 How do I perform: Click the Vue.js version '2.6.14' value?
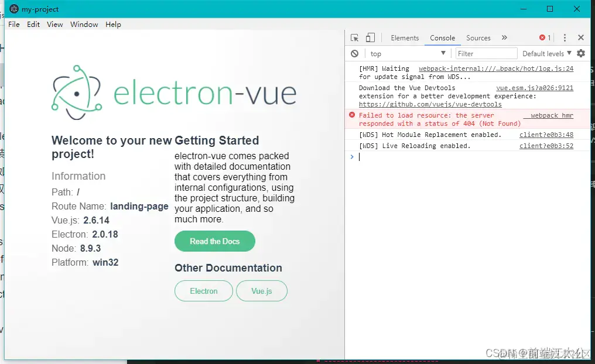97,220
